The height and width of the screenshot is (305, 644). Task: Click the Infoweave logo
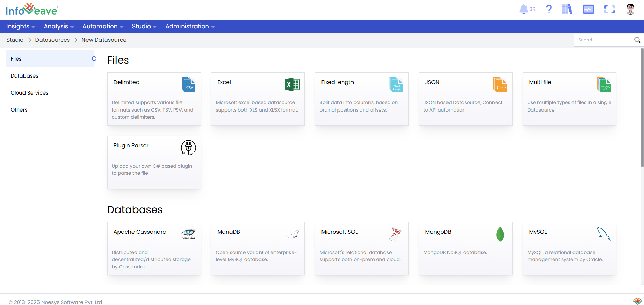[32, 10]
